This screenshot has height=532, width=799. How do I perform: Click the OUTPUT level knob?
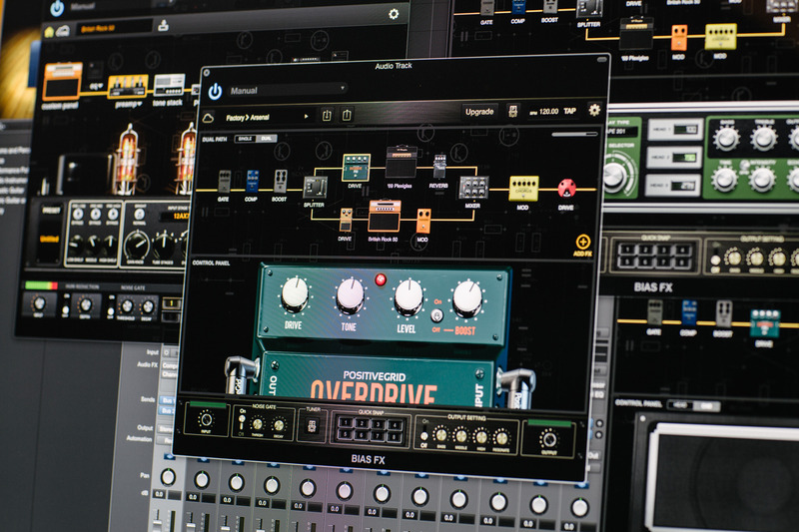pos(548,438)
